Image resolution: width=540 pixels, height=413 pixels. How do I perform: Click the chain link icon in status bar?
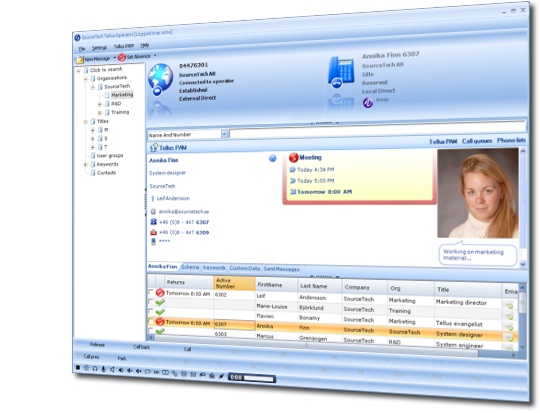tap(175, 373)
